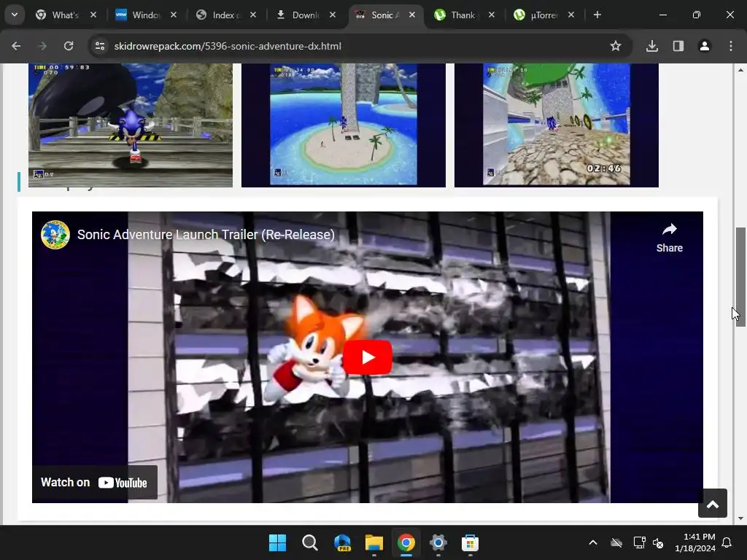Open Microsoft Store from taskbar
The height and width of the screenshot is (560, 747).
[471, 542]
